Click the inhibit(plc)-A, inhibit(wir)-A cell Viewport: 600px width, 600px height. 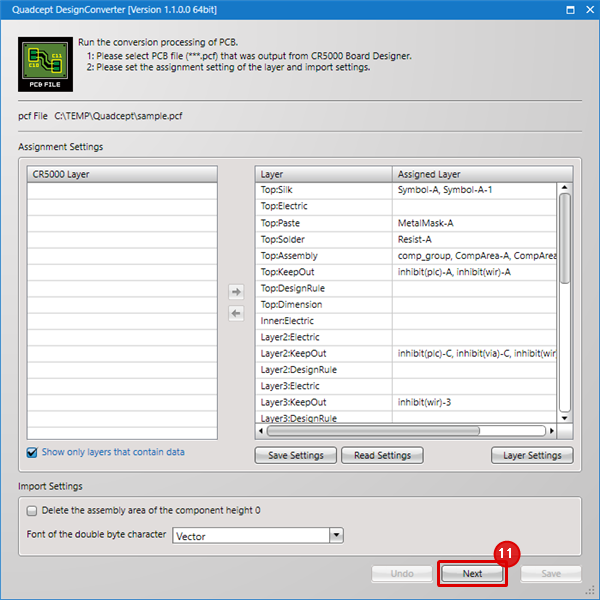pos(474,272)
